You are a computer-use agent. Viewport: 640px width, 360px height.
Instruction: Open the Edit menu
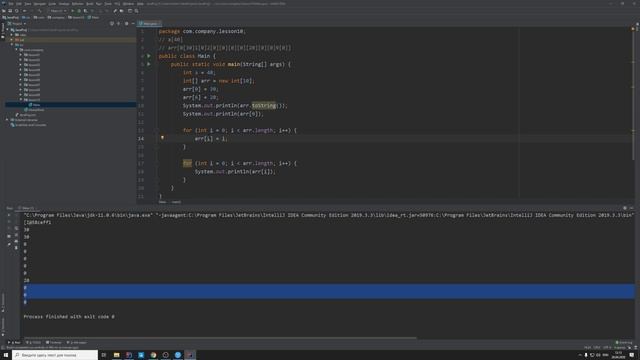point(19,4)
